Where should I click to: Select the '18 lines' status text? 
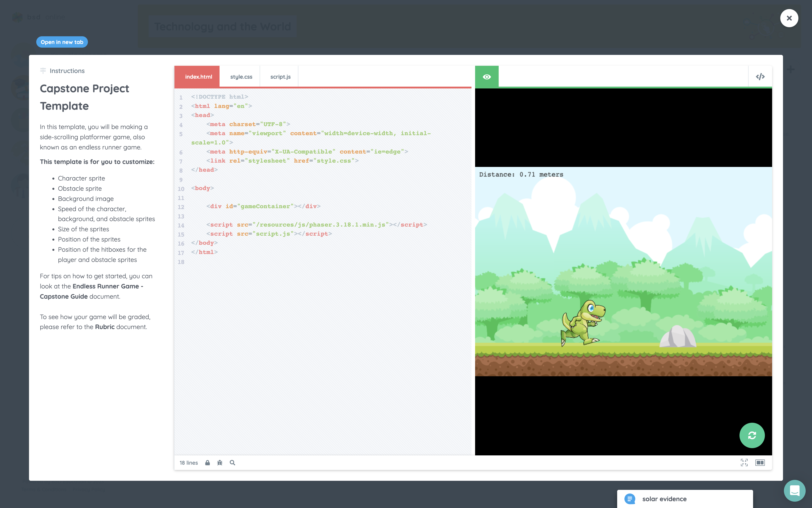[x=188, y=463]
